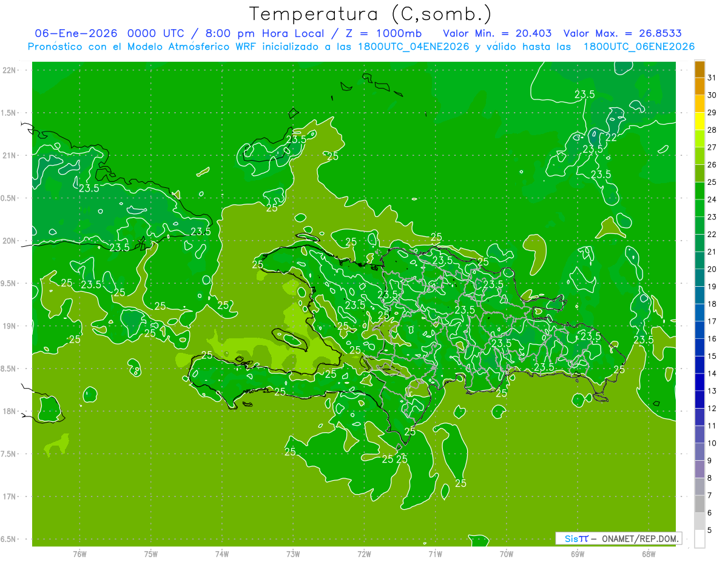Viewport: 728px width, 562px height.
Task: Click the 6.5N latitude axis label
Action: point(8,540)
